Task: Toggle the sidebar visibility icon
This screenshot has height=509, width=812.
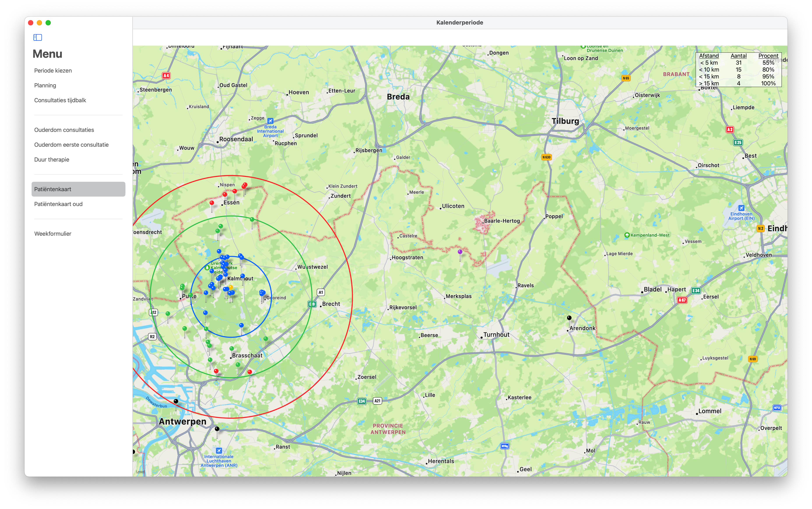Action: [37, 37]
